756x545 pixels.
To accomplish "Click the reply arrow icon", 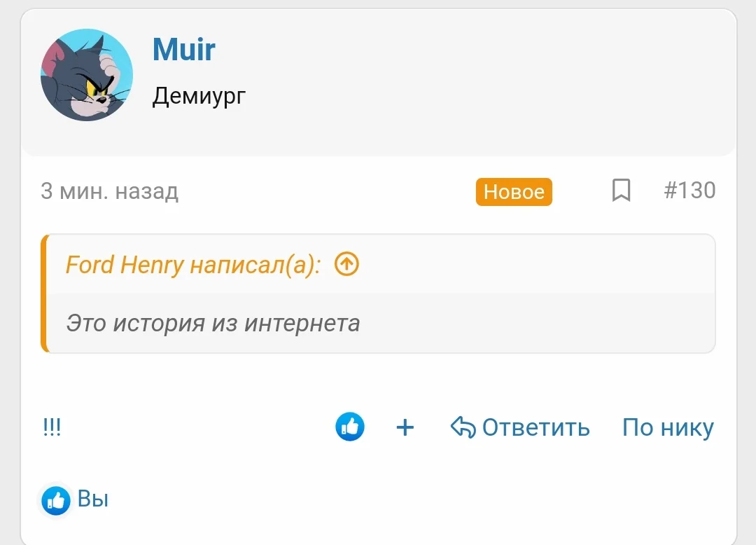I will tap(463, 427).
